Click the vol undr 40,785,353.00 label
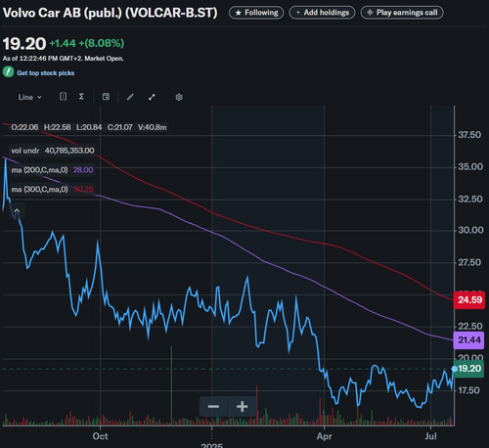 [53, 151]
